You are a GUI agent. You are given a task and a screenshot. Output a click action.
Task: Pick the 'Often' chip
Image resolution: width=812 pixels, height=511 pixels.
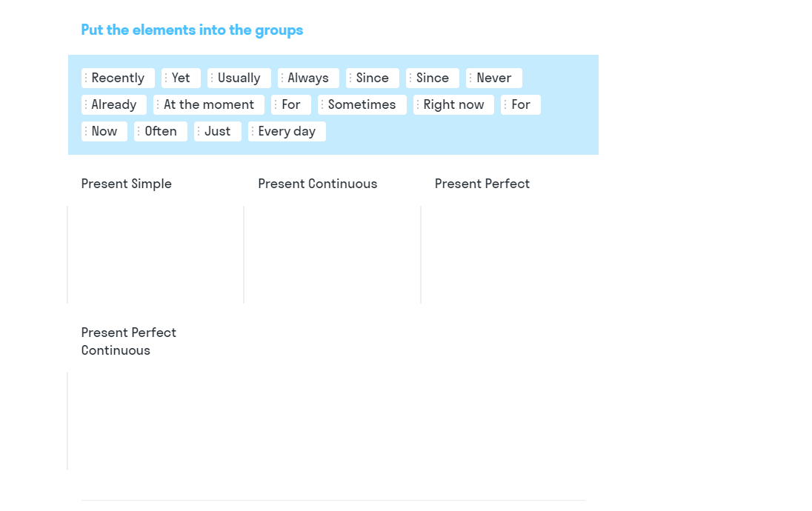[x=161, y=132]
